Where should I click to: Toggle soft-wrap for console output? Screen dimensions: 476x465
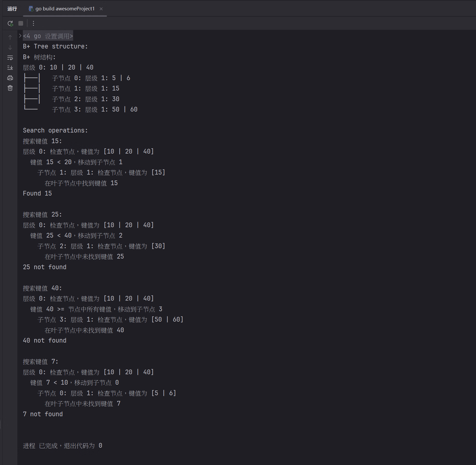[x=10, y=58]
